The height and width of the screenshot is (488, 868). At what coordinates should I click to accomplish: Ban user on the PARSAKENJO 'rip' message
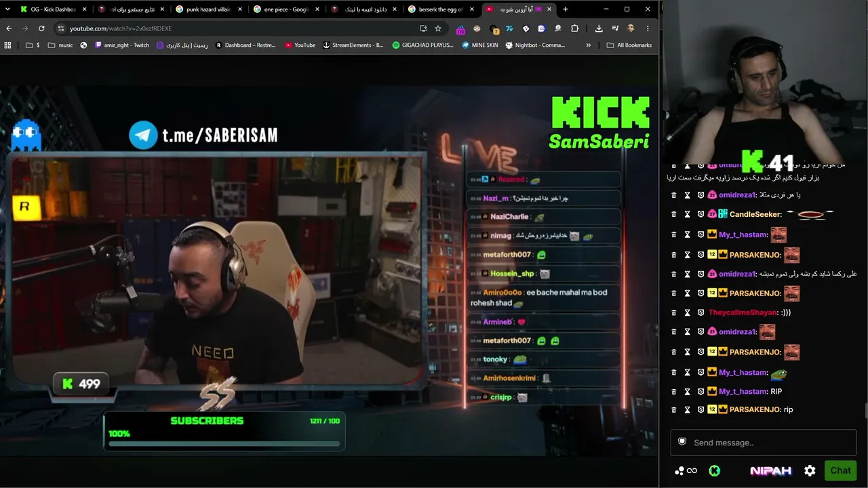pyautogui.click(x=701, y=410)
